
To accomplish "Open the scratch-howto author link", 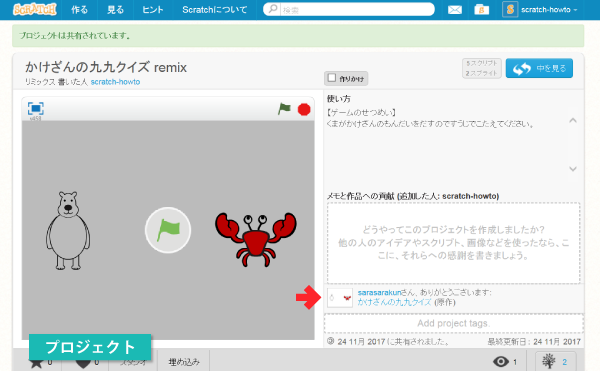I will (115, 82).
